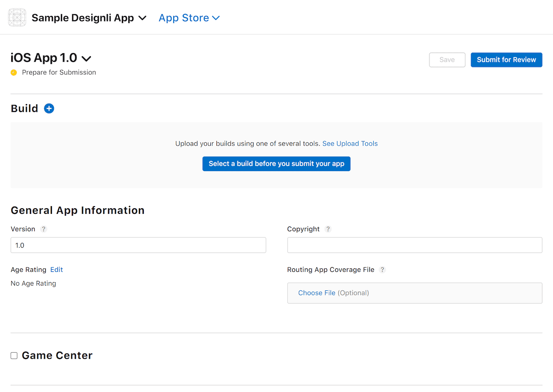Screen dimensions: 553x392
Task: Expand the iOS App 1.0 version dropdown
Action: 86,58
